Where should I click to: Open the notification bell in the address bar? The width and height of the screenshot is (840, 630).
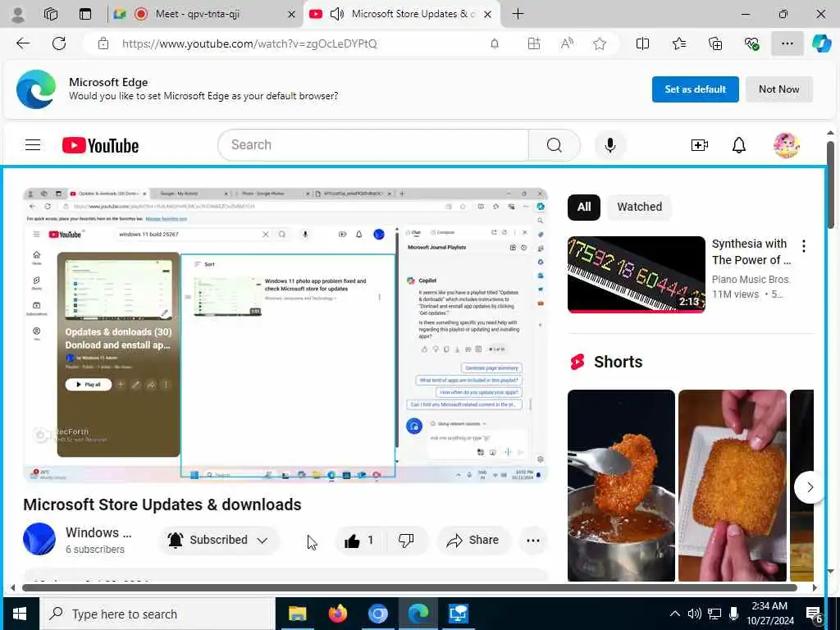[x=495, y=44]
